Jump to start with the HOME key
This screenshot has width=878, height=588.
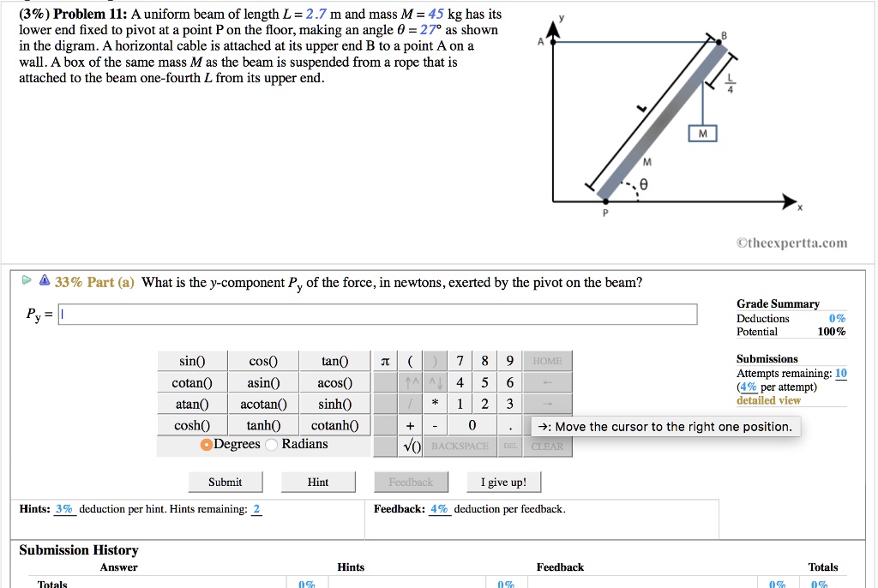(x=547, y=360)
